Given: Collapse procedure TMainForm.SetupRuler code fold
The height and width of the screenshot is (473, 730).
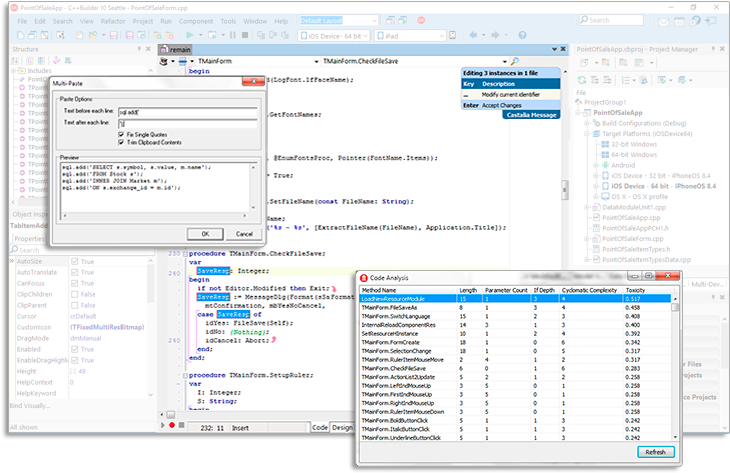Looking at the screenshot, I should pyautogui.click(x=185, y=375).
